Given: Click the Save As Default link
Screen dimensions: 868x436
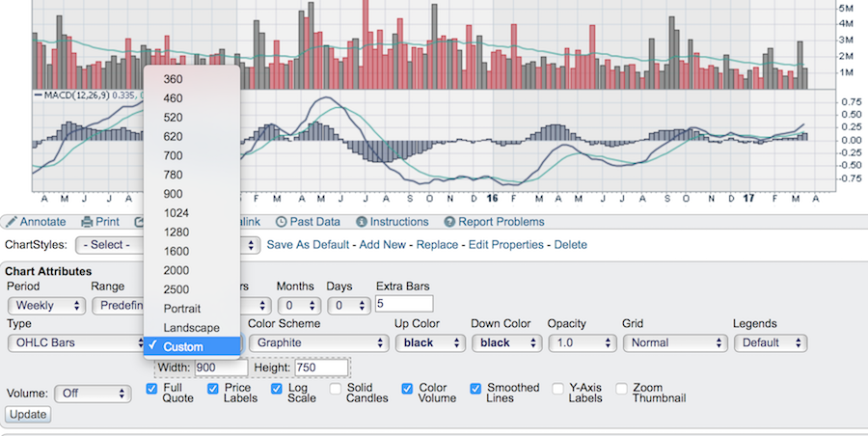Looking at the screenshot, I should (x=308, y=245).
